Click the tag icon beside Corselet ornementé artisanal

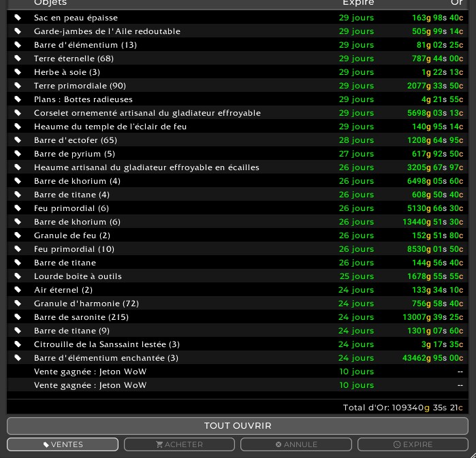[x=18, y=113]
